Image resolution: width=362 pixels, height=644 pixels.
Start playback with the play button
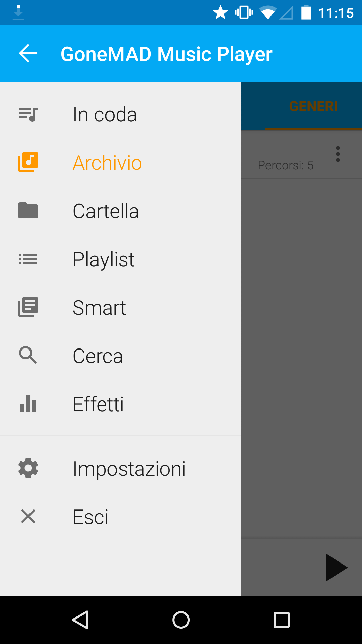click(x=336, y=568)
